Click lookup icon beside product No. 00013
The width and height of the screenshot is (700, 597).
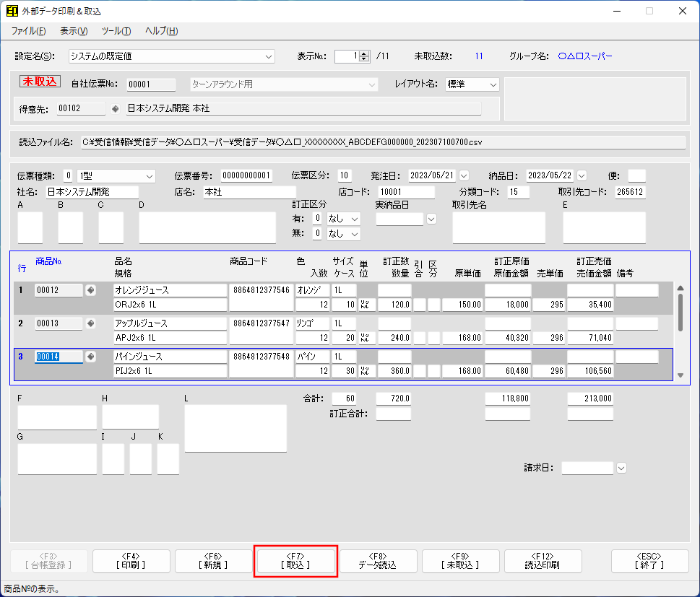pyautogui.click(x=90, y=323)
